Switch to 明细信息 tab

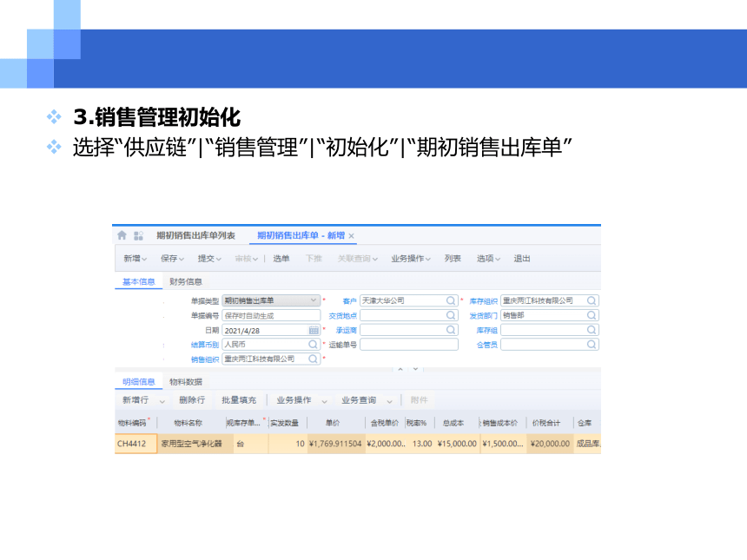pos(139,381)
